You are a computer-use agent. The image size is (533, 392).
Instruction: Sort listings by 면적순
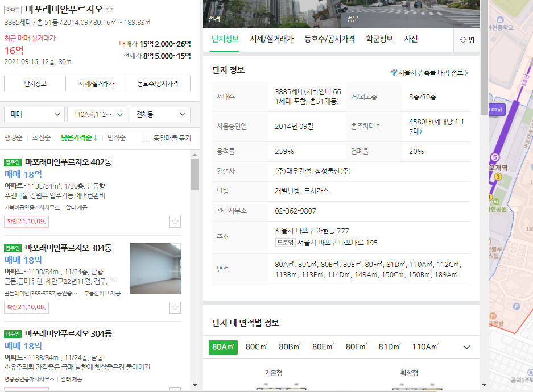(x=117, y=138)
